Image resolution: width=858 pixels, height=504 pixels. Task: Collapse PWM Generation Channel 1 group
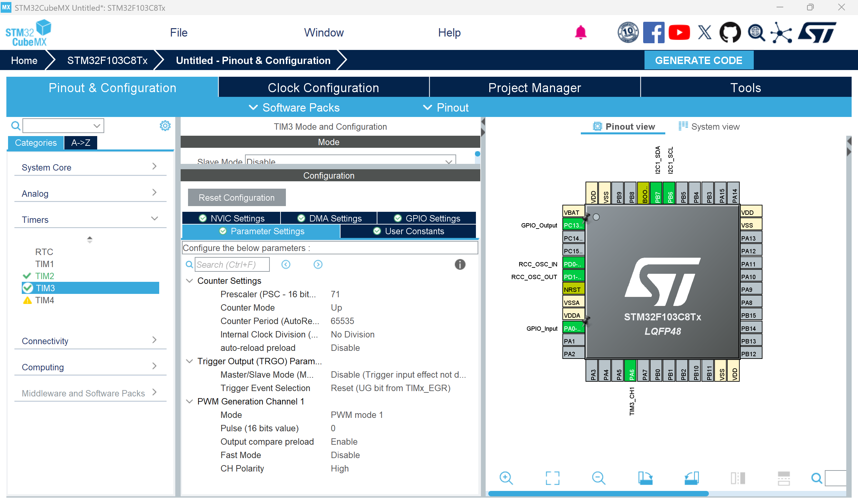click(x=189, y=401)
